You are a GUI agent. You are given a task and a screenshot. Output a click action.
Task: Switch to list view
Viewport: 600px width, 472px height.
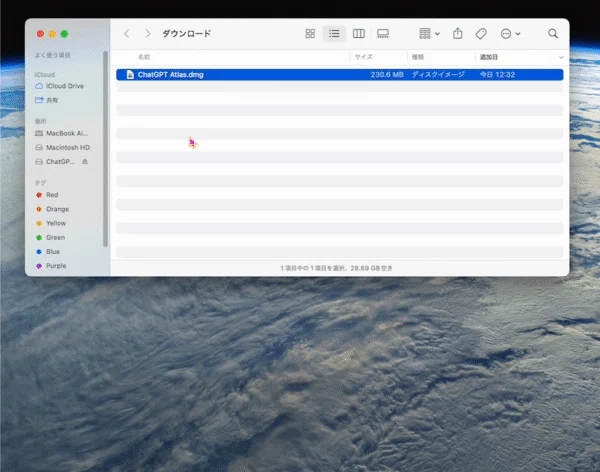334,34
